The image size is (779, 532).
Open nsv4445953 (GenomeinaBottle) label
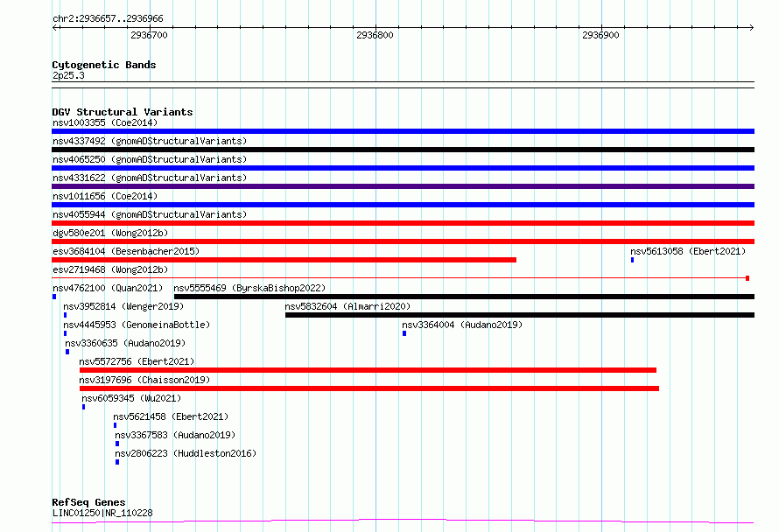pos(137,325)
